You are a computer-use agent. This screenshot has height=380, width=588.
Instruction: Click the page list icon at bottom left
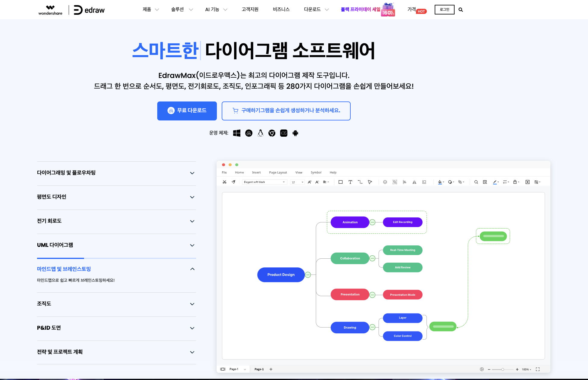(x=223, y=369)
